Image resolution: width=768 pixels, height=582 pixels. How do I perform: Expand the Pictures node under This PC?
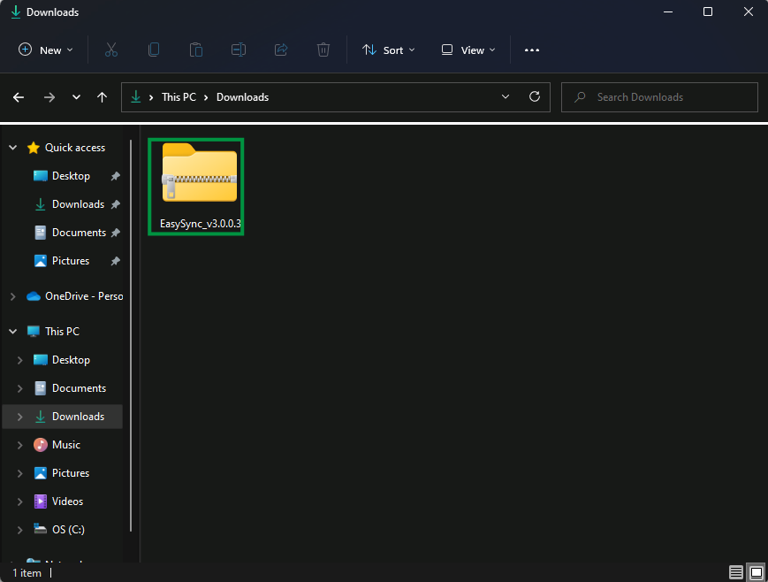tap(20, 473)
